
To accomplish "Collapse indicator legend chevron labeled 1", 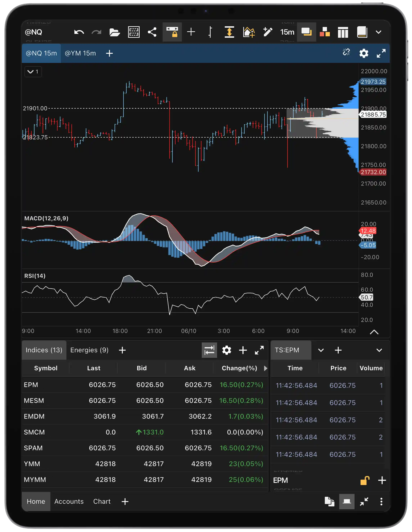I will tap(33, 72).
